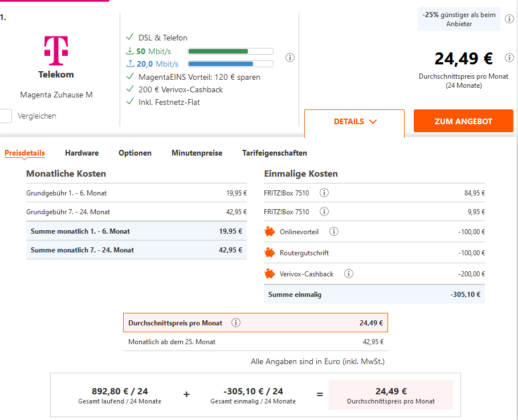Click the Monatliche Kosten heading
This screenshot has width=518, height=420.
(x=66, y=173)
